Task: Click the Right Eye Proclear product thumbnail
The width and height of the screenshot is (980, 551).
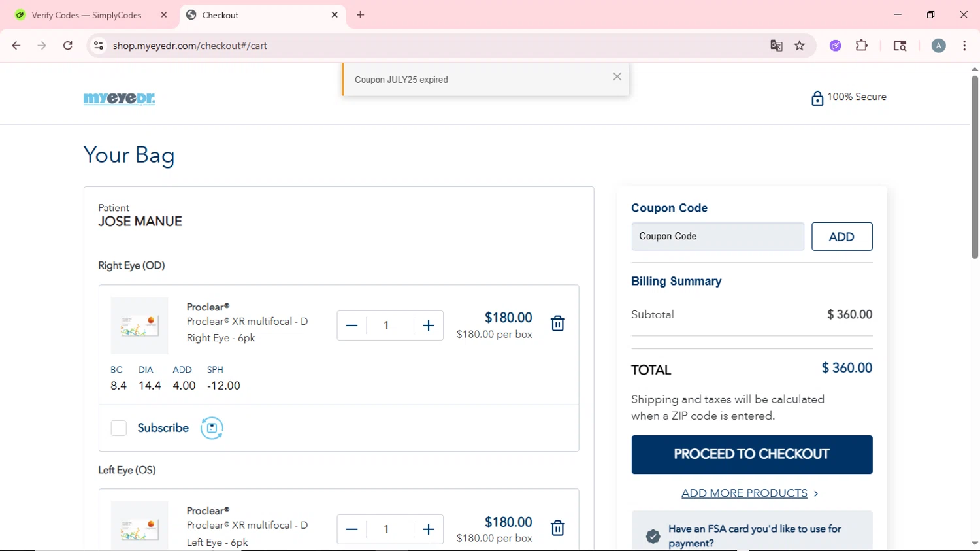Action: pyautogui.click(x=139, y=326)
